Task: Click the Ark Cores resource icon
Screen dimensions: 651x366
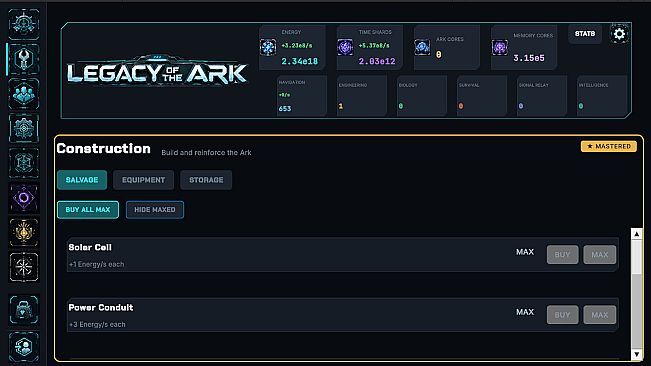Action: click(422, 47)
